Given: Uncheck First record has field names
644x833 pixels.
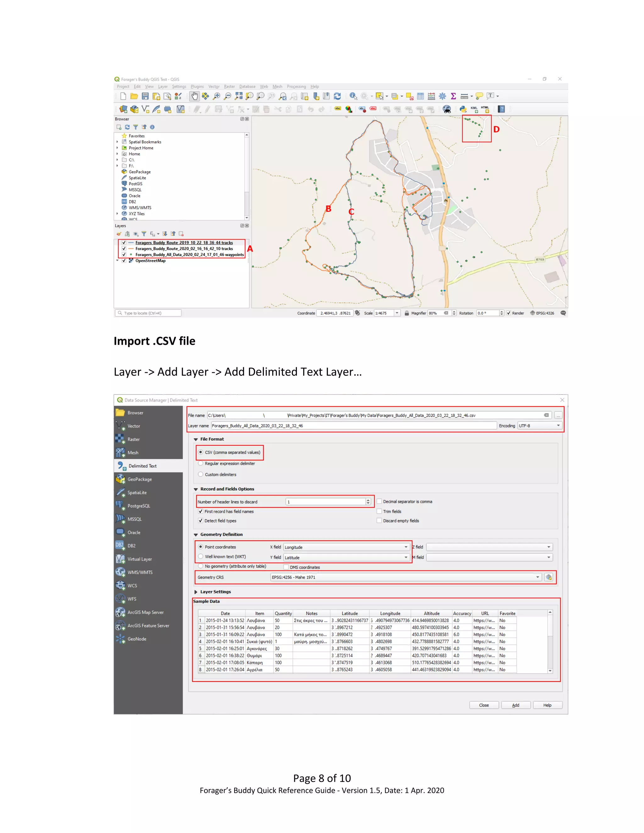Looking at the screenshot, I should pyautogui.click(x=201, y=511).
